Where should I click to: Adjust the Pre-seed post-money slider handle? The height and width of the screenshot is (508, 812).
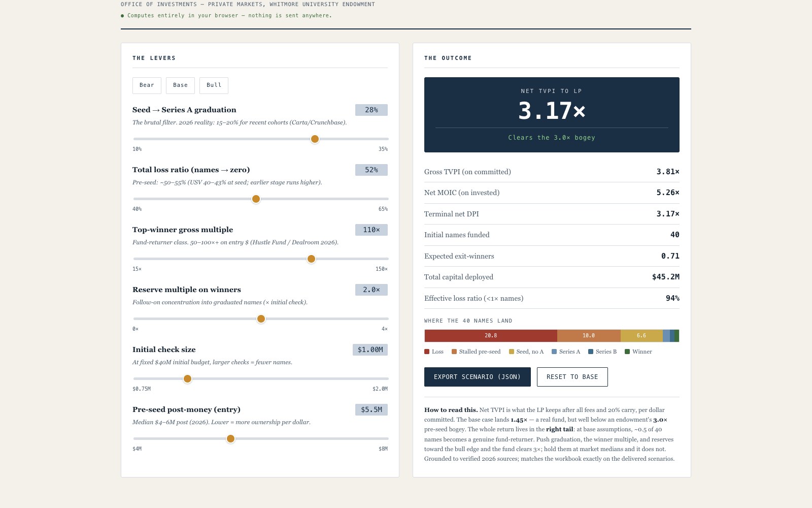point(230,439)
